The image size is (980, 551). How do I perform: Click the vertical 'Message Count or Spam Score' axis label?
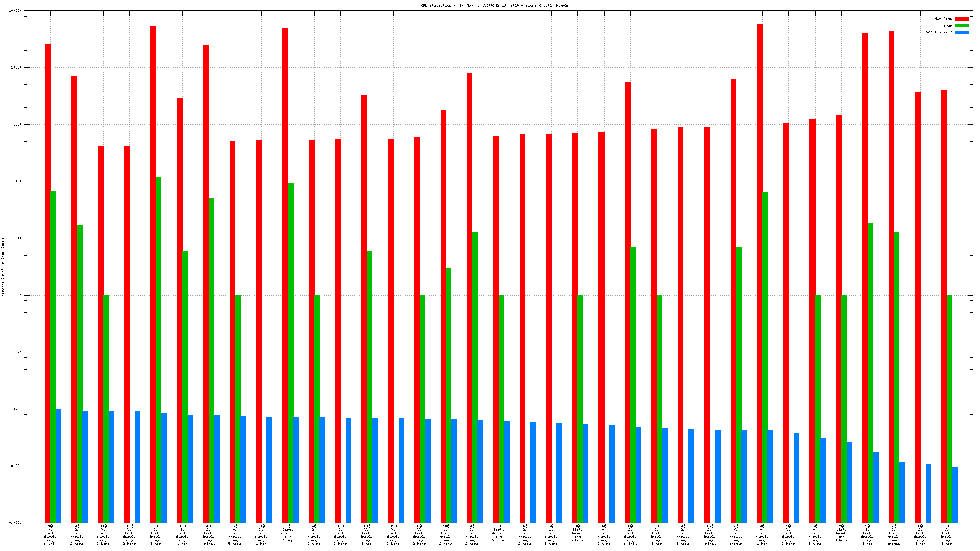point(3,267)
